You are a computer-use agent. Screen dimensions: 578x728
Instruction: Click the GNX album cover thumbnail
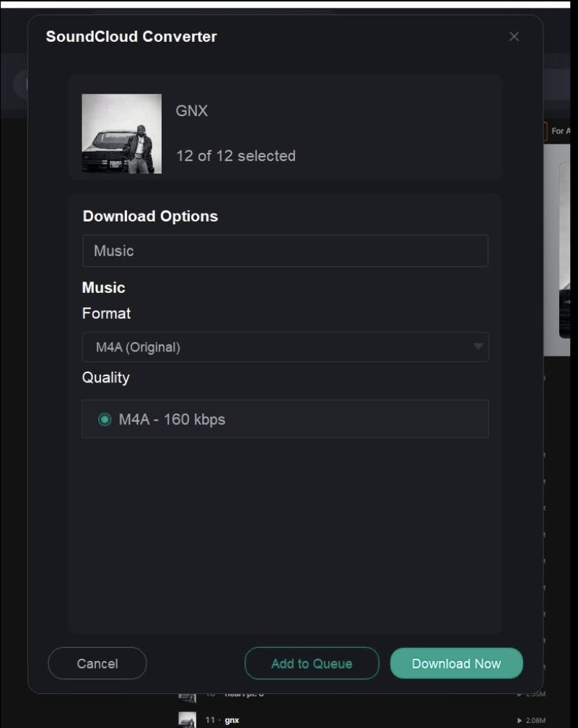point(122,133)
